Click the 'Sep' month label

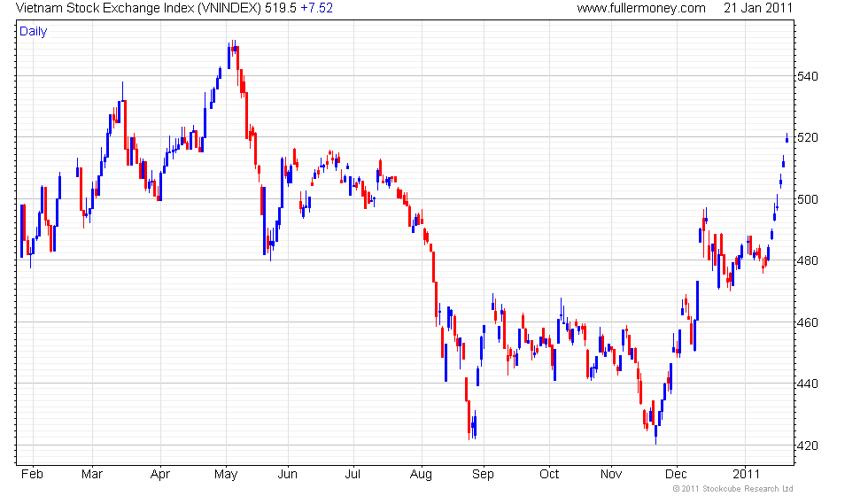coord(483,475)
